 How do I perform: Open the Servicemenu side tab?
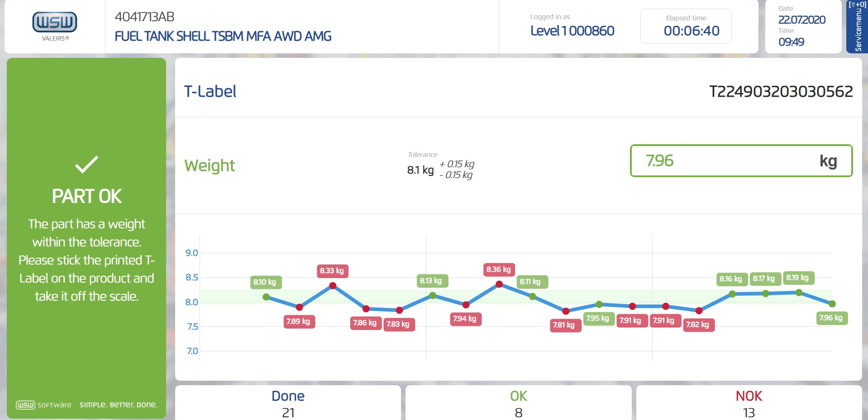(x=857, y=27)
